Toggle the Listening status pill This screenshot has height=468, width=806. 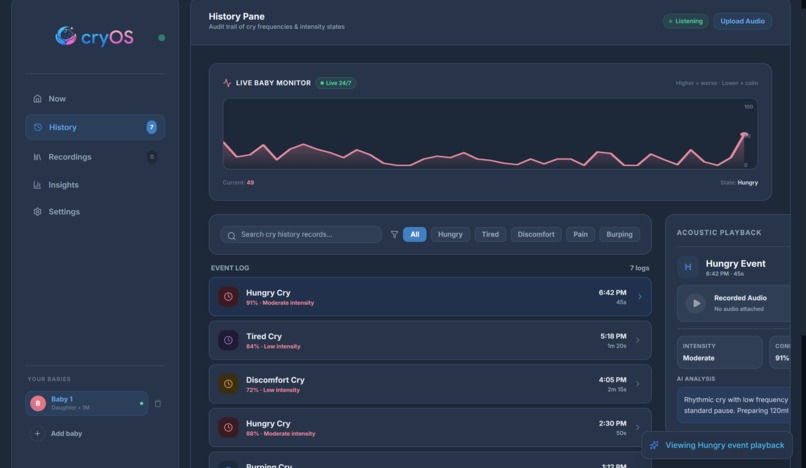point(686,21)
